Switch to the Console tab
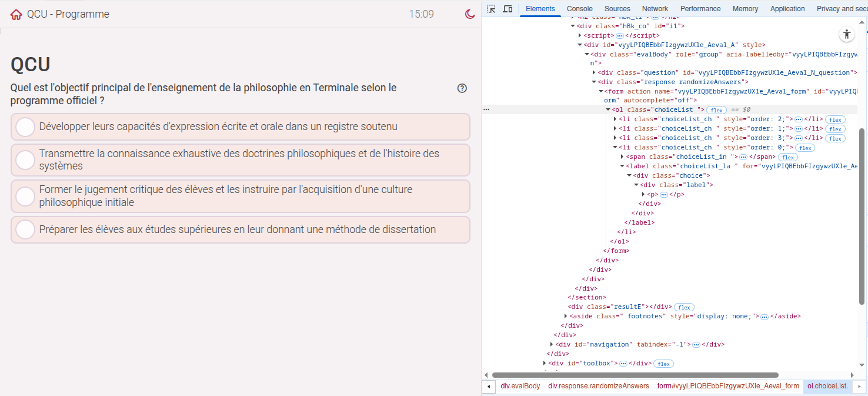Viewport: 868px width, 396px height. 579,9
